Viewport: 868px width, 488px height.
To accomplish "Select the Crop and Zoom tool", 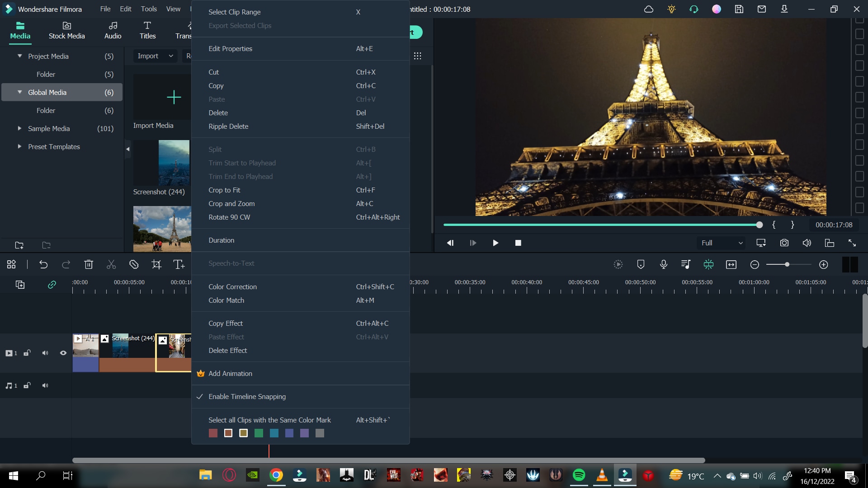I will (x=231, y=203).
